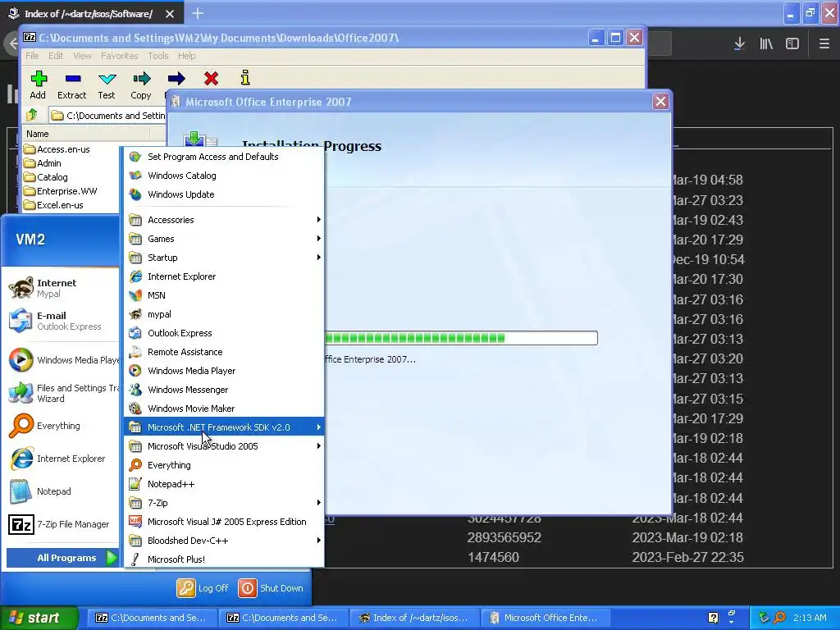Launch Windows Movie Maker
The height and width of the screenshot is (630, 840).
click(x=190, y=409)
